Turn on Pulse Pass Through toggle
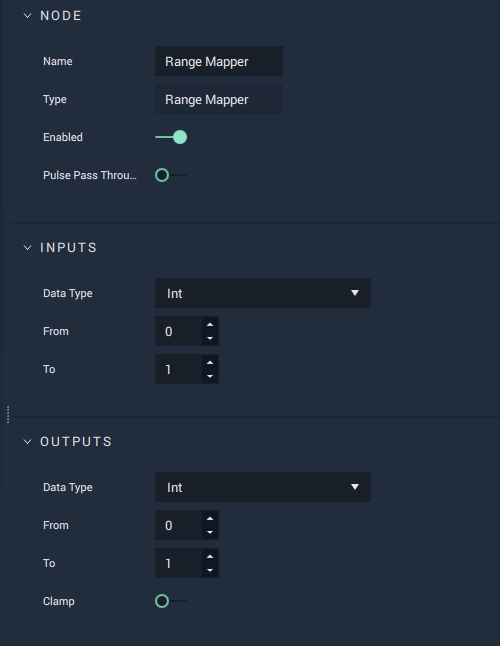The height and width of the screenshot is (646, 500). [x=171, y=175]
